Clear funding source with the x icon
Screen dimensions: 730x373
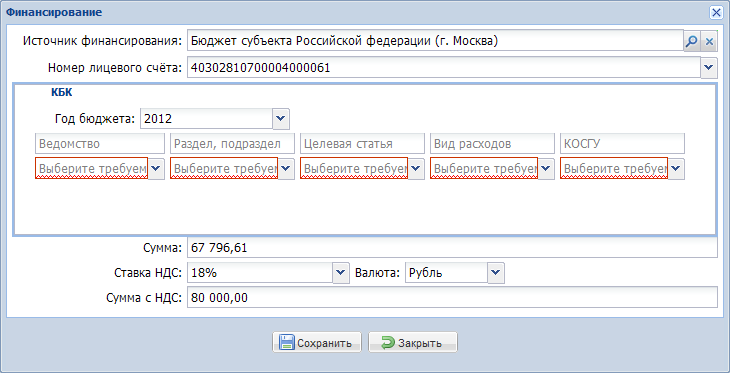pos(709,41)
